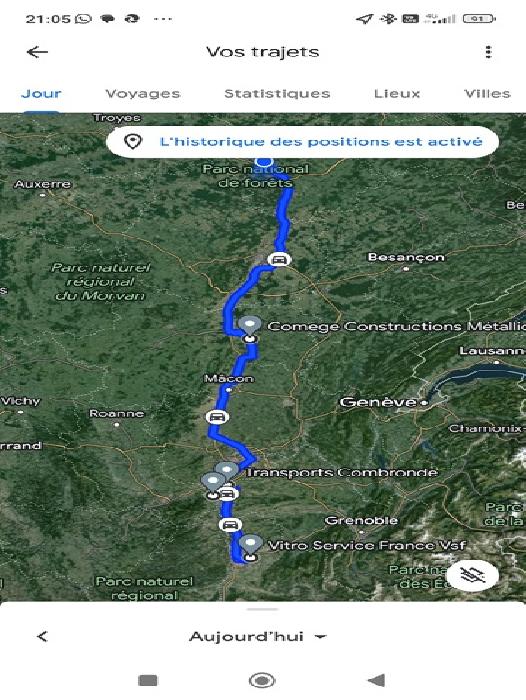Screen dimensions: 526x700
Task: Tap the Vitro Service France Vsf pin
Action: click(x=250, y=545)
